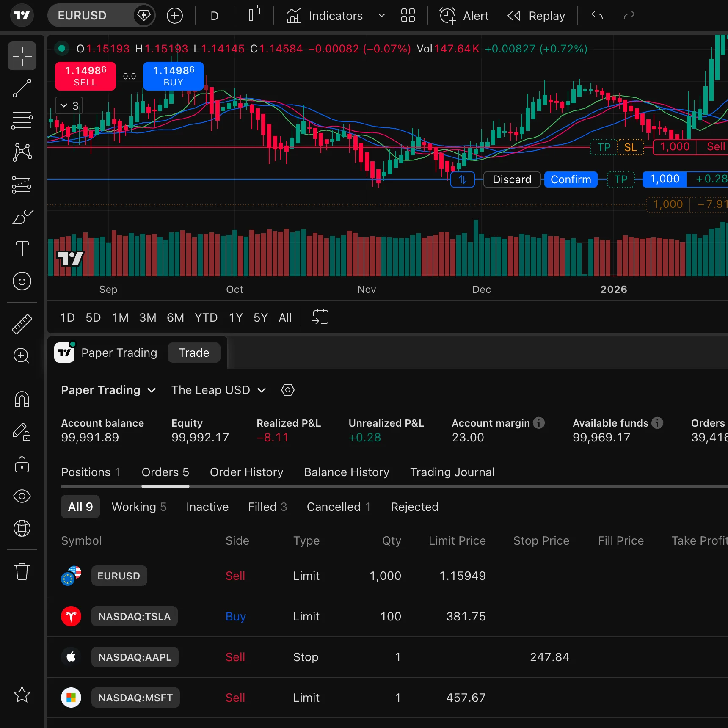Open the Trading Journal tab
This screenshot has height=728, width=728.
(x=452, y=472)
